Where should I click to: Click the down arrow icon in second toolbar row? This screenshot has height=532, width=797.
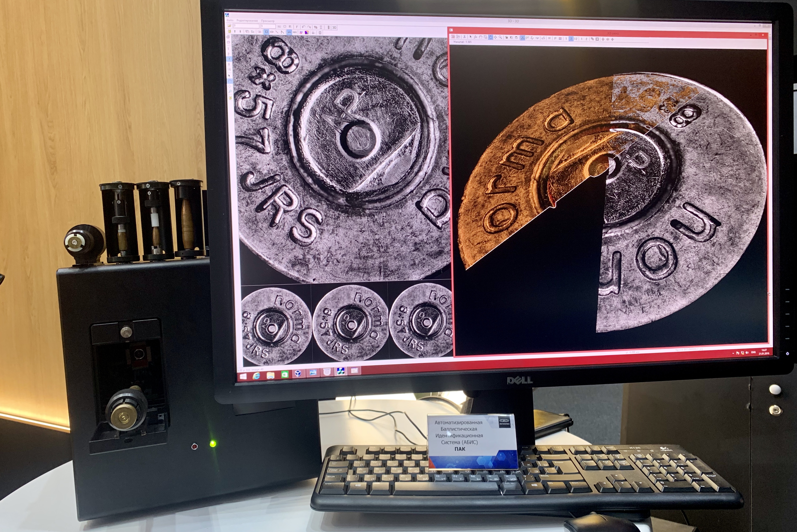240,32
